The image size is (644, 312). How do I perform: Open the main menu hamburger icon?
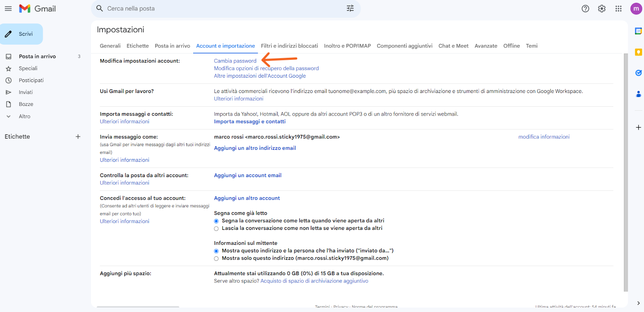pyautogui.click(x=8, y=8)
